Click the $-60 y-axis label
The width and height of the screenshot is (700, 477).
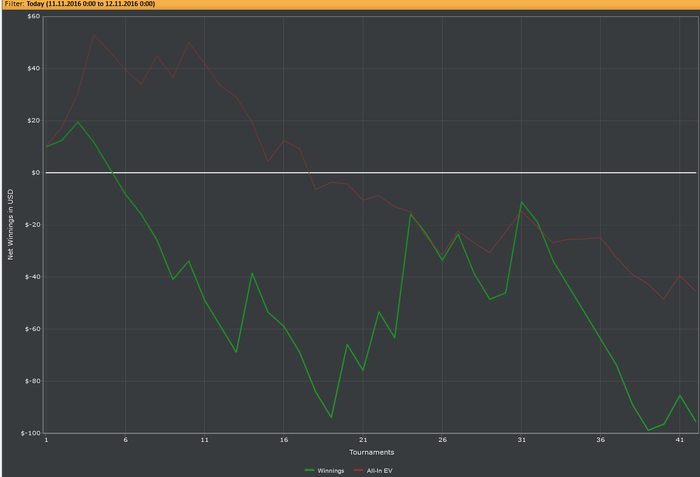pyautogui.click(x=32, y=329)
